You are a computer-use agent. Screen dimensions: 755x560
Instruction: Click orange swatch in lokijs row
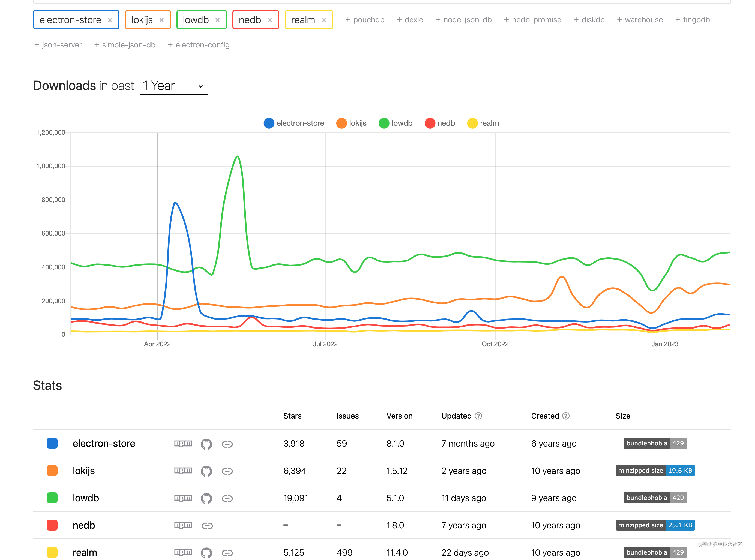point(52,471)
